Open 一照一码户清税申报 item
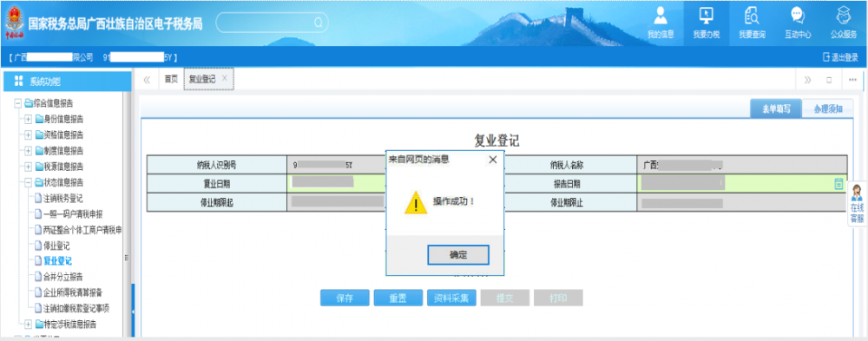The width and height of the screenshot is (868, 341). click(x=73, y=213)
